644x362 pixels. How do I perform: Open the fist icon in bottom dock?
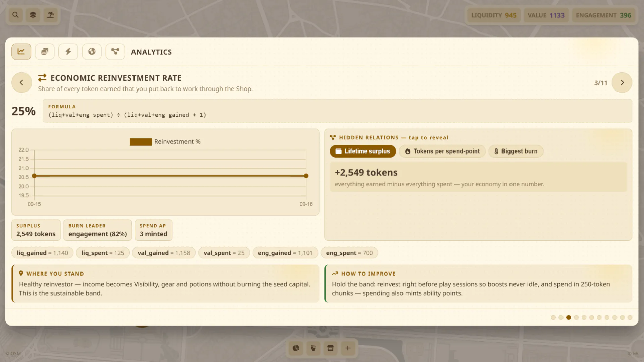(x=313, y=348)
